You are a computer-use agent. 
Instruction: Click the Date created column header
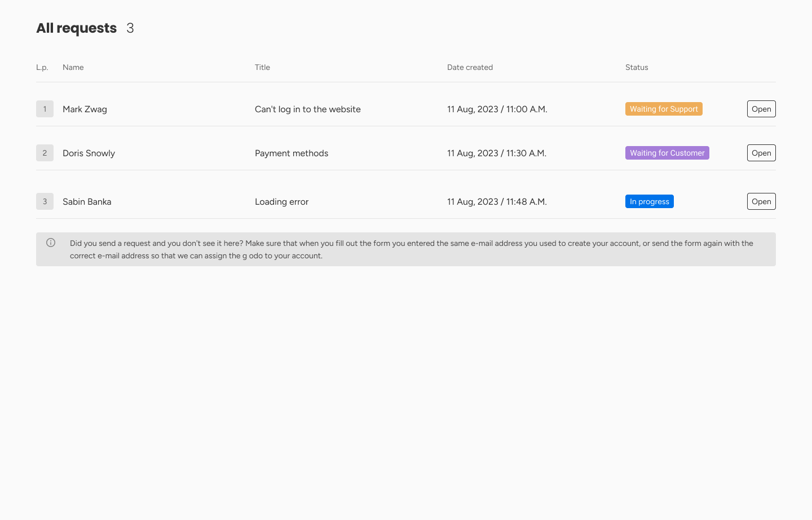470,67
